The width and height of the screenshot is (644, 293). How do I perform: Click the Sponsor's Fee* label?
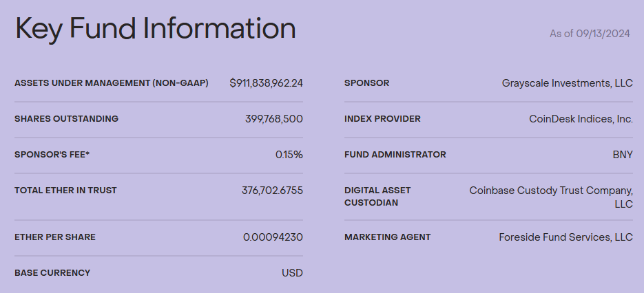tap(52, 155)
